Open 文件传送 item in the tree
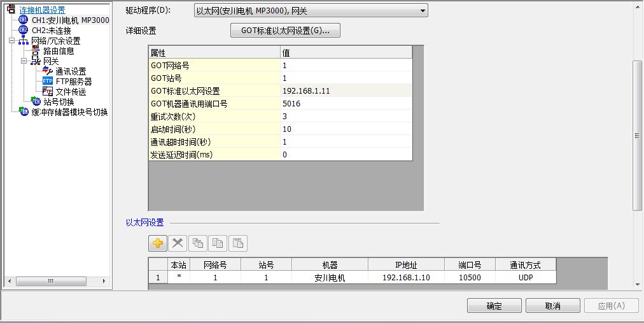This screenshot has width=644, height=323. (x=70, y=92)
